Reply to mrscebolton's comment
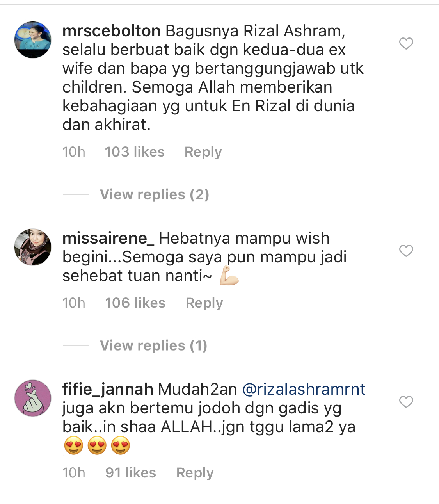 [203, 152]
